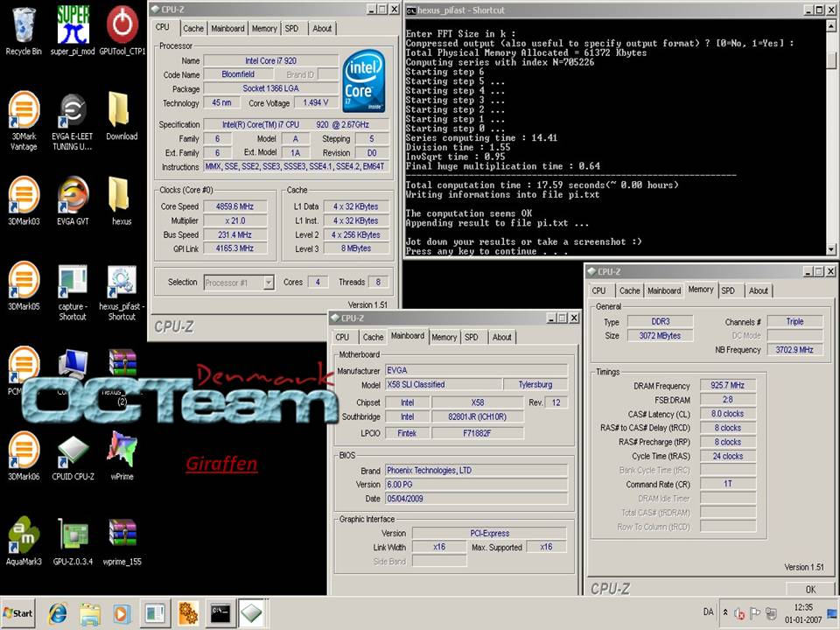
Task: Launch hexus_pifast - Shortcut desktop icon
Action: [122, 291]
